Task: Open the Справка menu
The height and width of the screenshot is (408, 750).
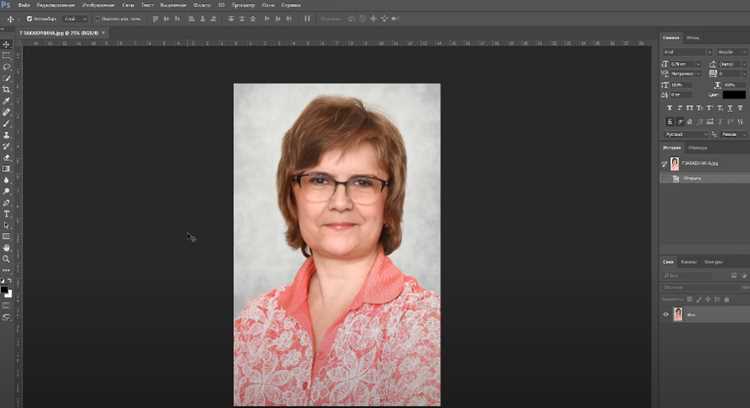Action: (291, 5)
